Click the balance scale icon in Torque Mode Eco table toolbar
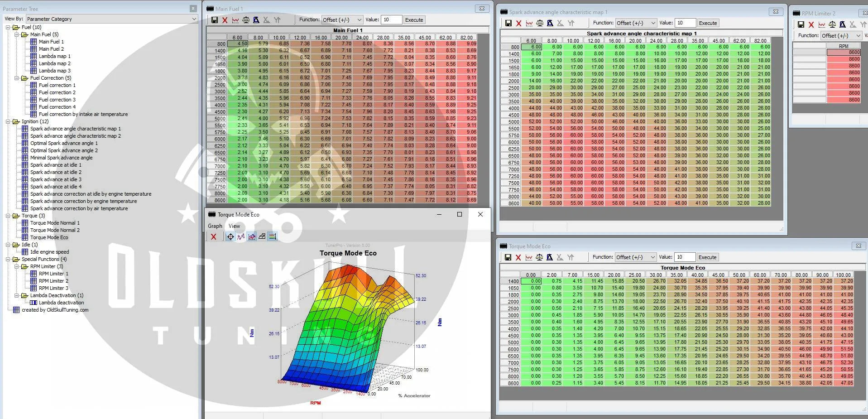The image size is (868, 419). click(539, 257)
